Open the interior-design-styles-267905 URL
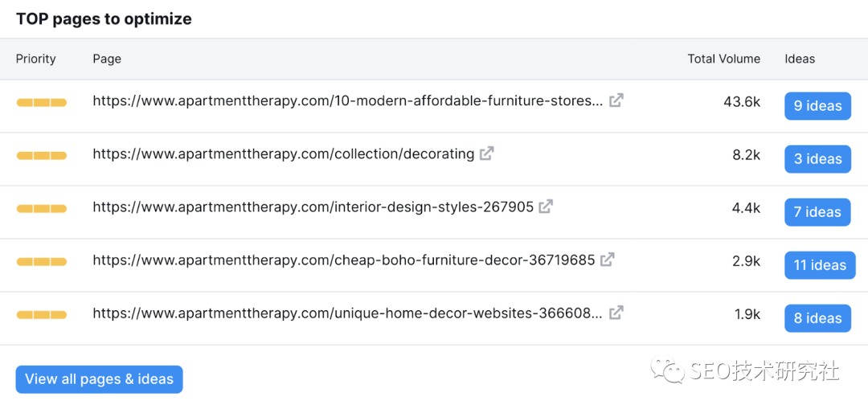868x409 pixels. (x=313, y=207)
